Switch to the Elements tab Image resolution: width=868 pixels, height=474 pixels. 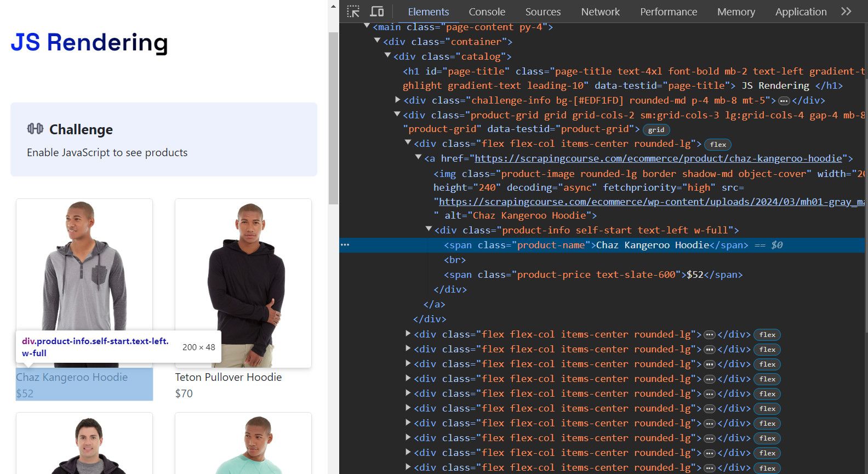click(x=428, y=12)
